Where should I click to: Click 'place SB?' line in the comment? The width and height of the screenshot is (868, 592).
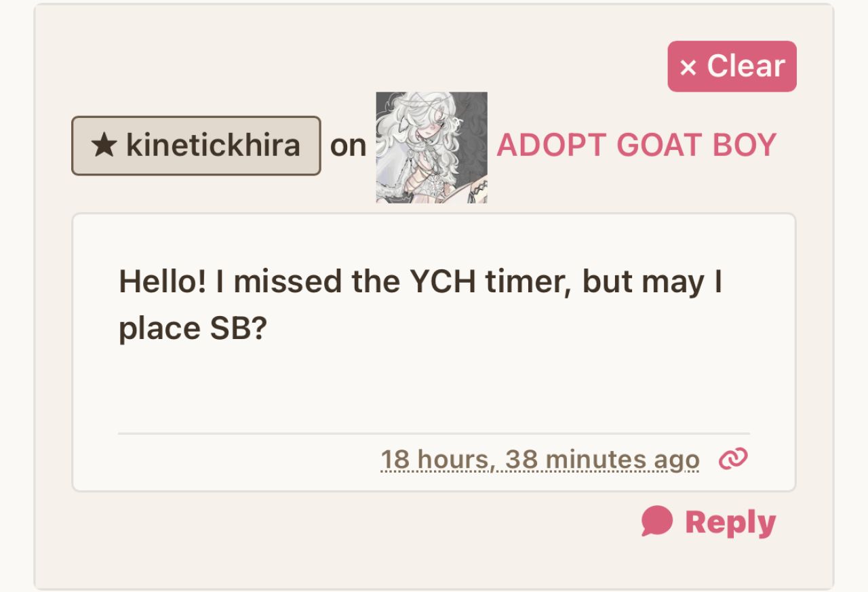pyautogui.click(x=193, y=329)
